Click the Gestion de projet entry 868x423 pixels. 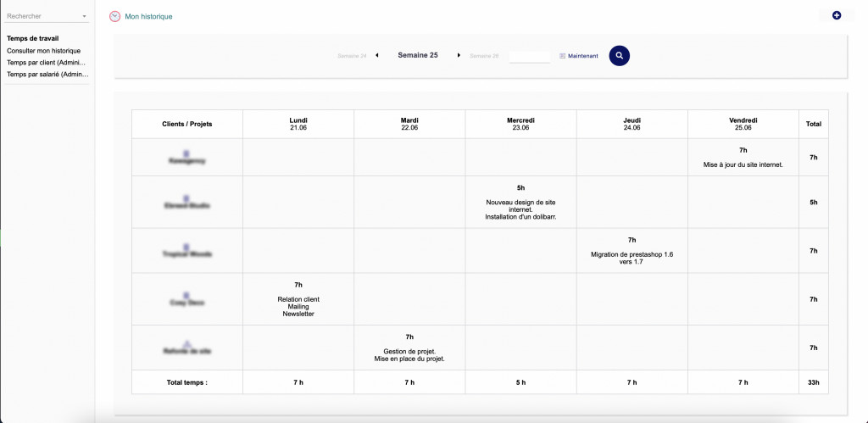click(409, 351)
